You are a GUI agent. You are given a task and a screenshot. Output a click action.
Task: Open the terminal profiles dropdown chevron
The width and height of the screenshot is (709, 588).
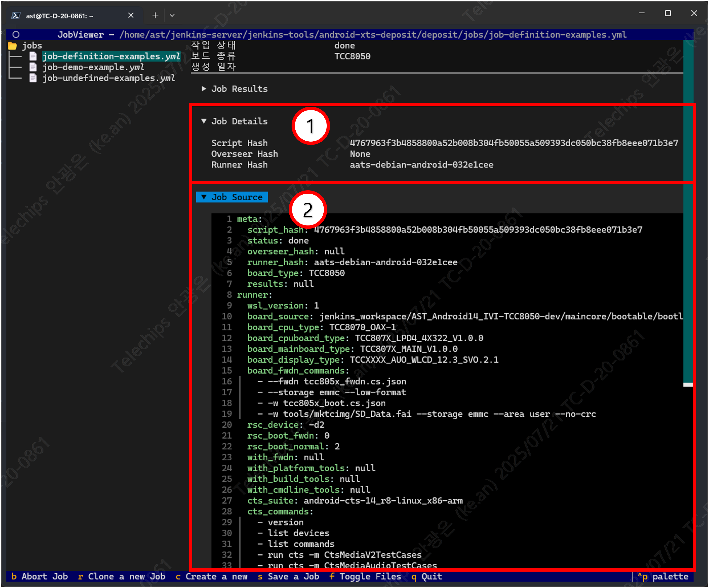[x=172, y=15]
